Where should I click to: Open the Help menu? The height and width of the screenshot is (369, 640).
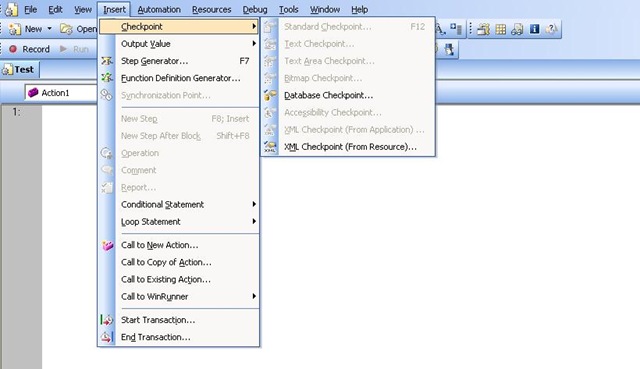click(x=359, y=9)
